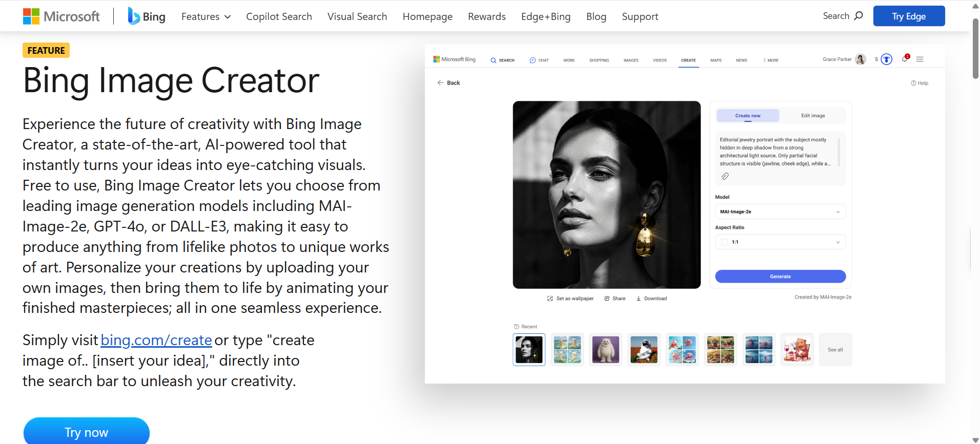980x444 pixels.
Task: Click the Chat bubble icon in the preview
Action: [533, 60]
